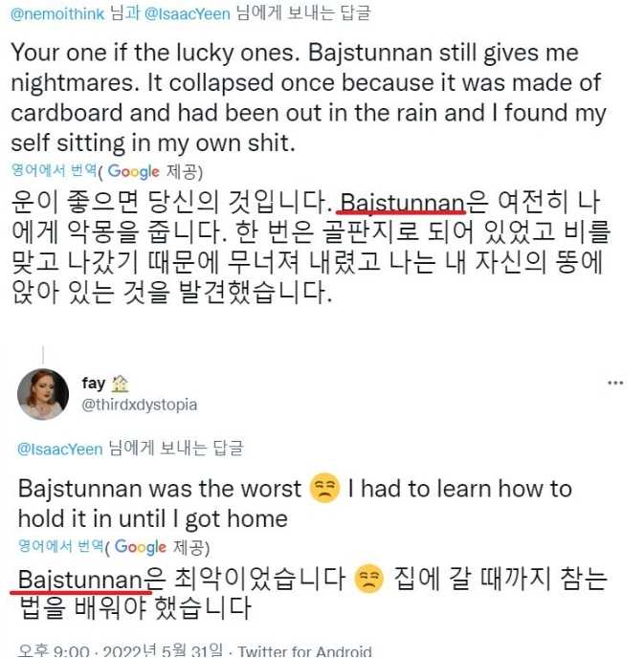Open the more options menu on fay's tweet
644x658 pixels.
[x=615, y=382]
